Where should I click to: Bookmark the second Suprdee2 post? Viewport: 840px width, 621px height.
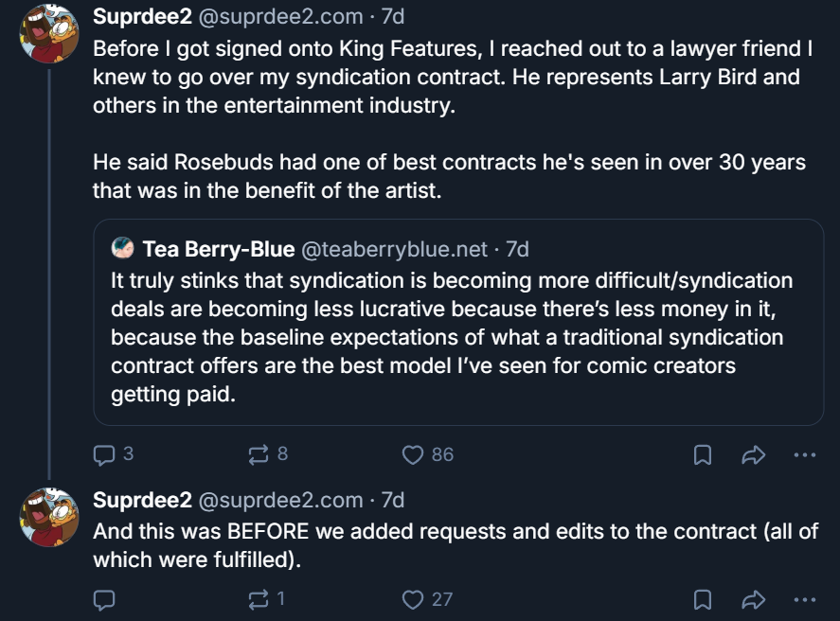(703, 599)
